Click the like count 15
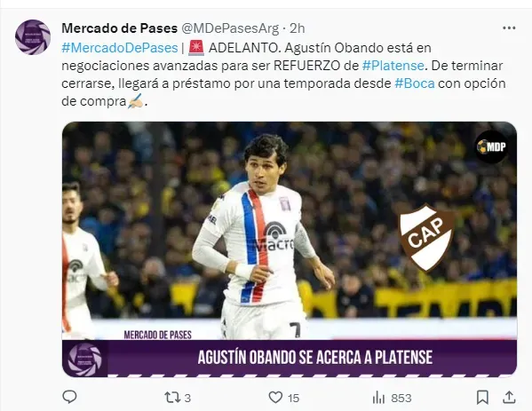The height and width of the screenshot is (411, 532). click(293, 398)
